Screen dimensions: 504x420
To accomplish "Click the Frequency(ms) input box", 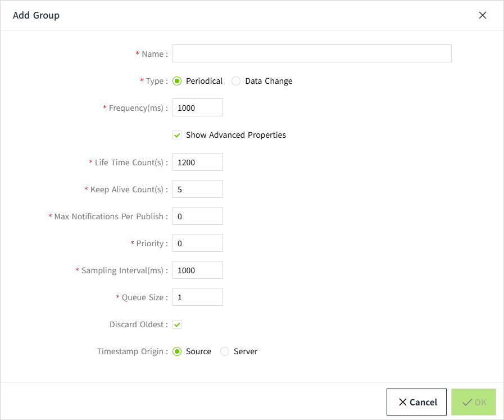I will pos(197,108).
